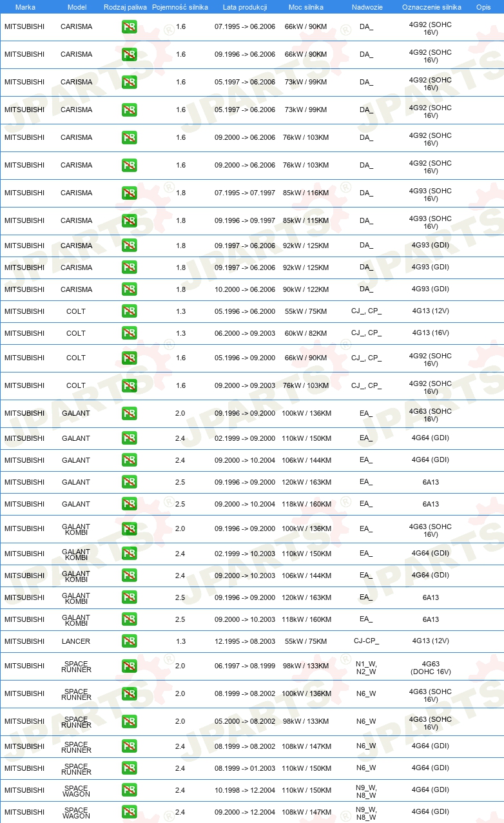Click the 90kW / 122KM power cell

coord(307,289)
